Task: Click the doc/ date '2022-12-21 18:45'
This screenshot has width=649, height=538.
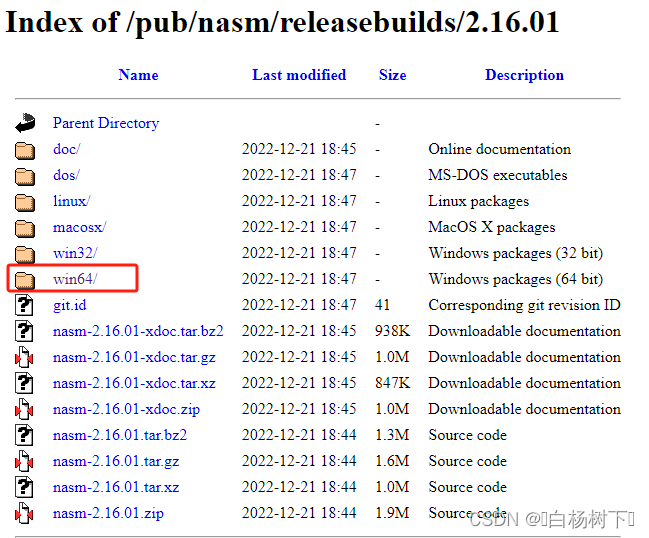Action: 299,149
